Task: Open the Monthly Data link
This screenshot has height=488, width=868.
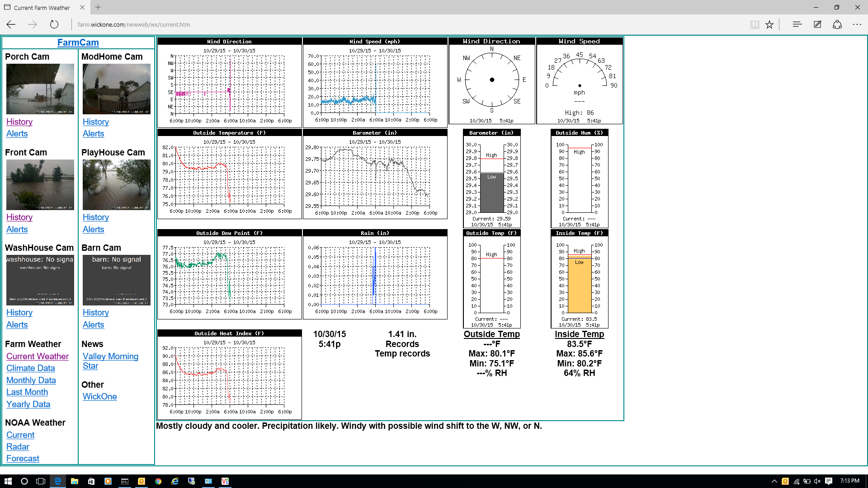Action: click(x=31, y=380)
